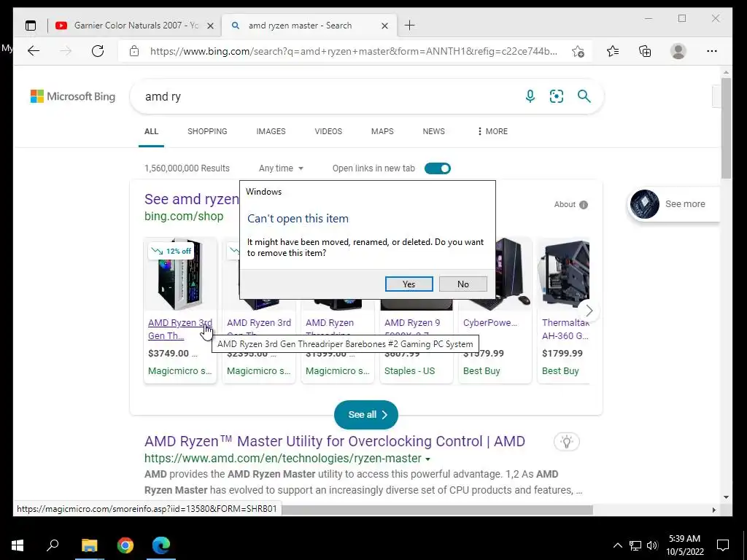Click the Staples - US seller text
This screenshot has height=560, width=747.
point(410,371)
